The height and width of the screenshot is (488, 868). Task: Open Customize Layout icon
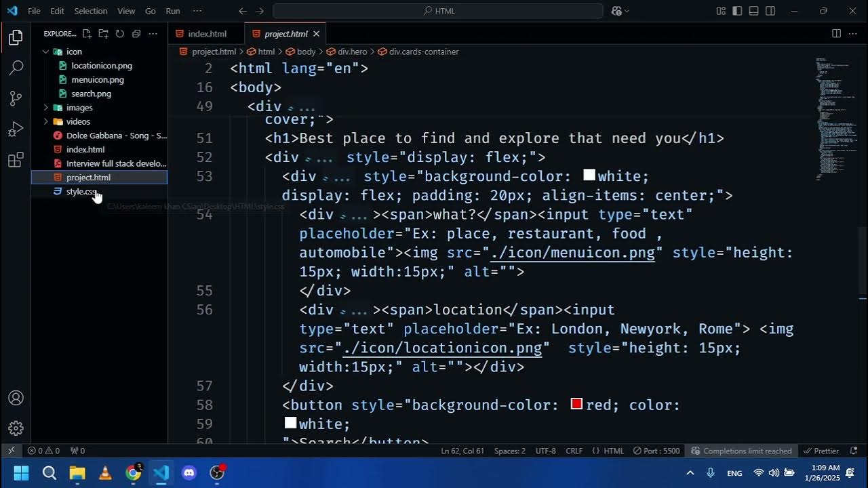click(x=720, y=11)
